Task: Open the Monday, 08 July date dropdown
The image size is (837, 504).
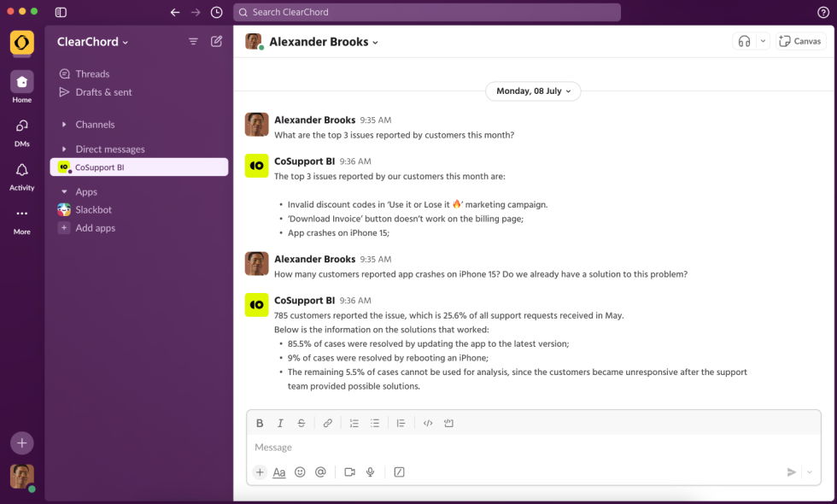Action: (533, 91)
